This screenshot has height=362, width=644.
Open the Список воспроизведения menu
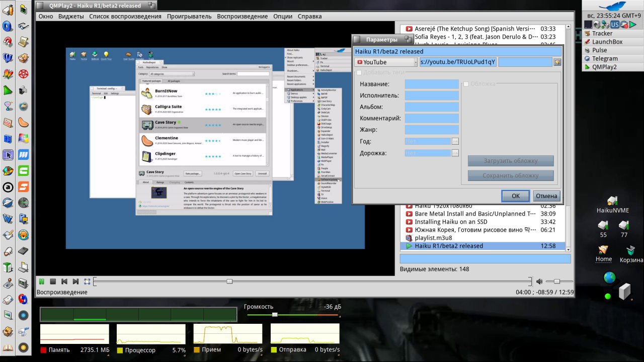pos(125,16)
